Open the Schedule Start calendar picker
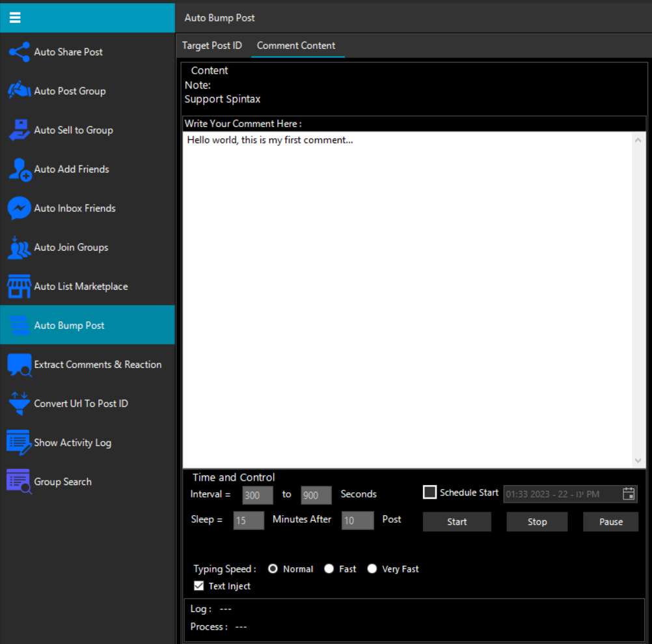652x644 pixels. pos(629,494)
